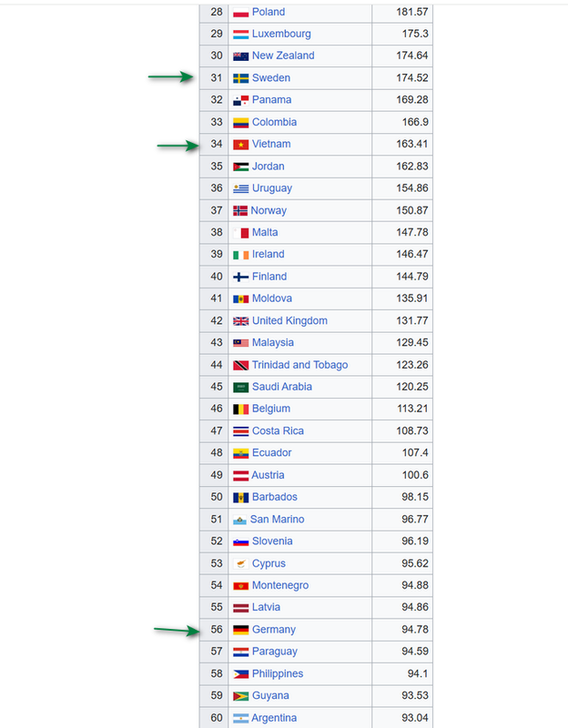Click the Philippines flag icon
This screenshot has height=728, width=568.
click(x=240, y=674)
